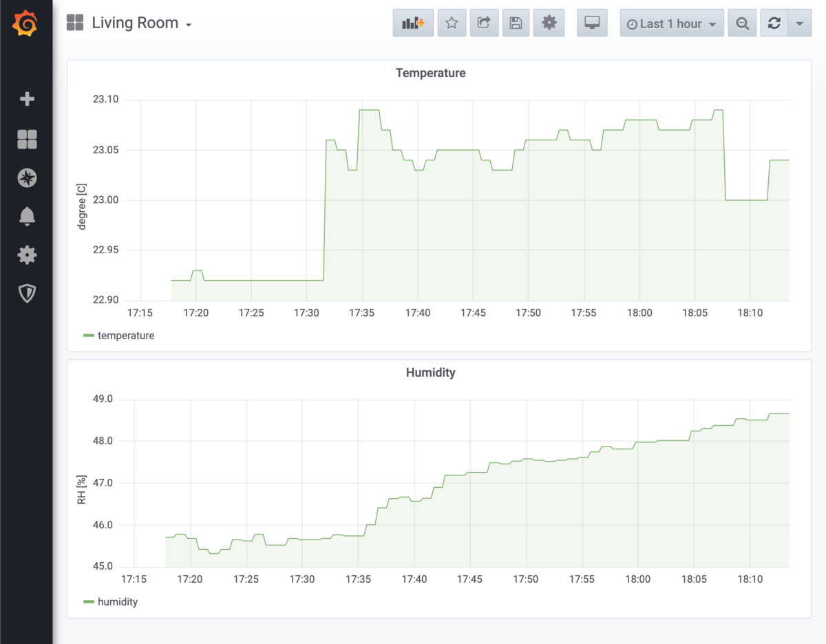The width and height of the screenshot is (826, 644).
Task: Click the Grafana logo home icon
Action: pyautogui.click(x=26, y=24)
